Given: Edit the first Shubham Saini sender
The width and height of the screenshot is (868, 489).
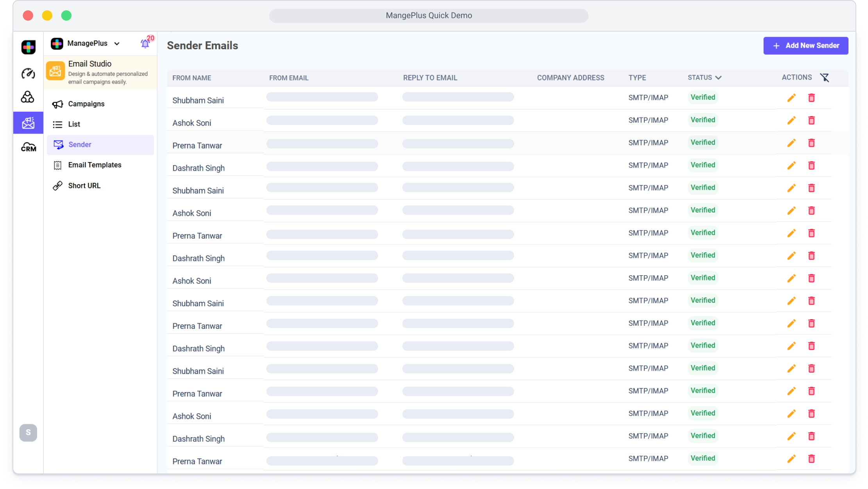Looking at the screenshot, I should 791,98.
